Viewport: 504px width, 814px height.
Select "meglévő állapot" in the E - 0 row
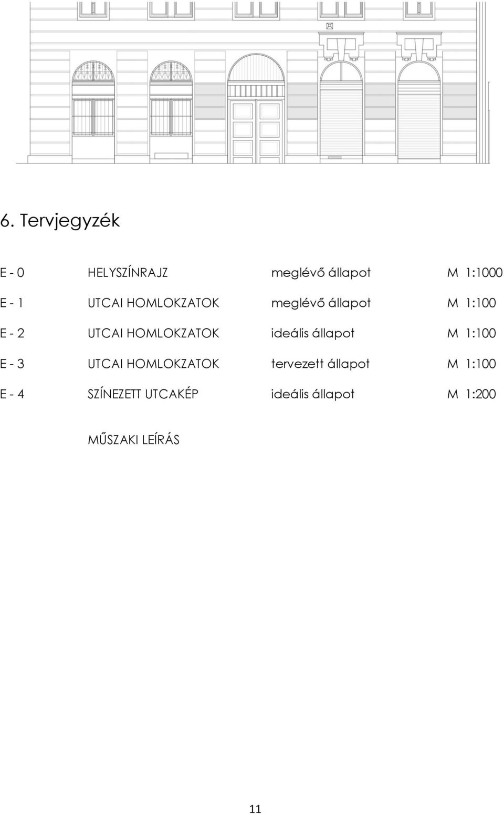(x=321, y=273)
